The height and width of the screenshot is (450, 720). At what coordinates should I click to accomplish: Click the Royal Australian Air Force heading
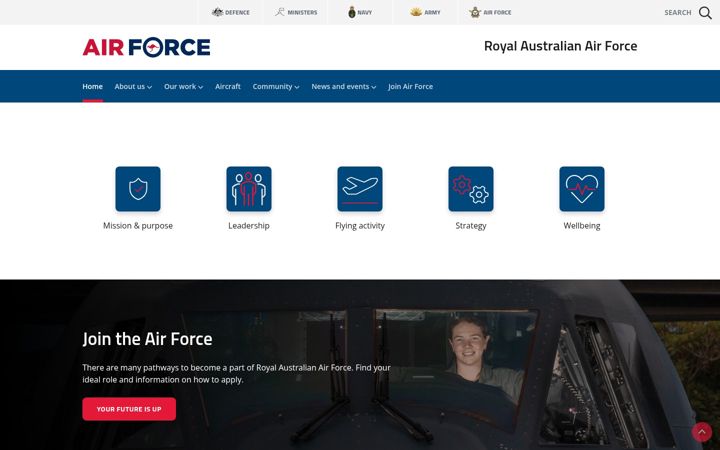pos(561,46)
